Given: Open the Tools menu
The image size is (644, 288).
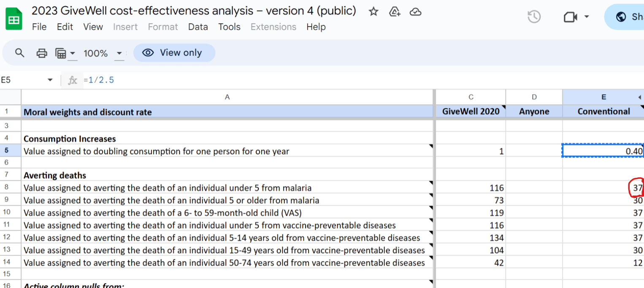Looking at the screenshot, I should point(229,27).
